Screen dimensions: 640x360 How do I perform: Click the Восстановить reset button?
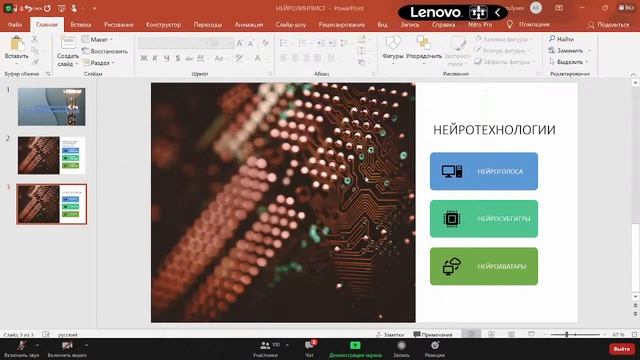104,51
